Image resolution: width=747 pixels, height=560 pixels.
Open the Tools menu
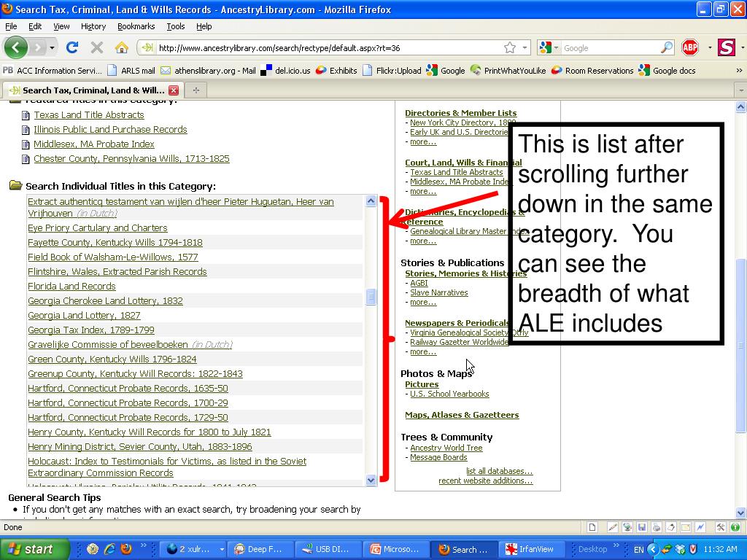(x=175, y=26)
